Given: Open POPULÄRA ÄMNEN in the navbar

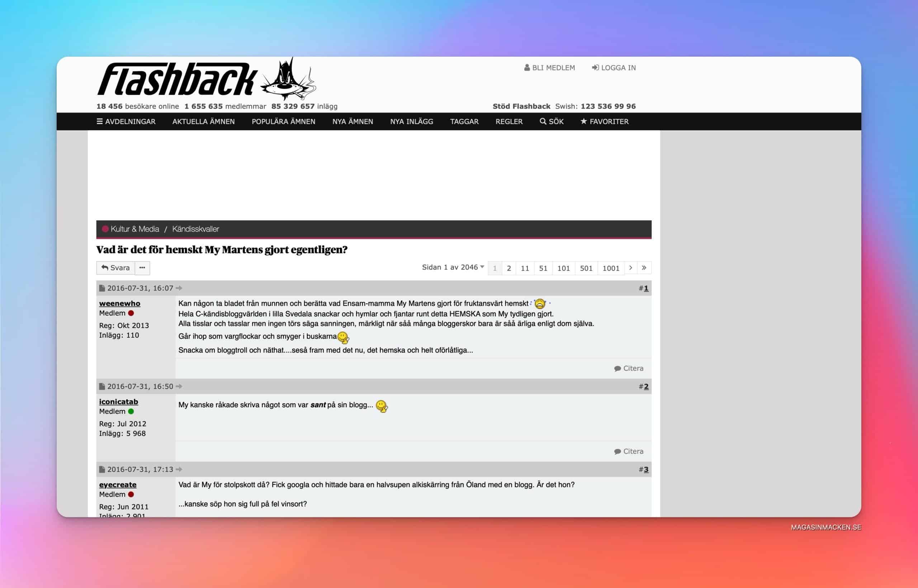Looking at the screenshot, I should click(x=283, y=122).
